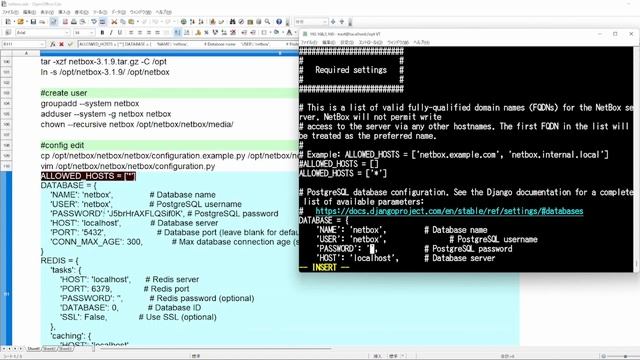
Task: Open the font size dropdown
Action: tap(92, 33)
